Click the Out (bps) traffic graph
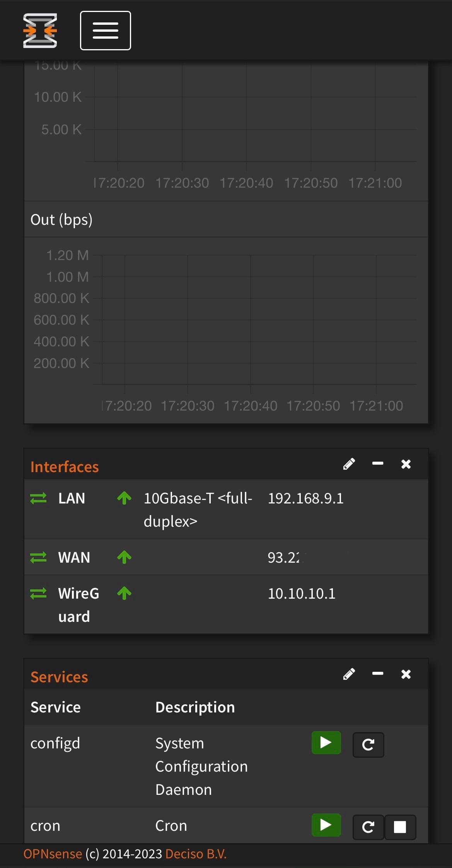The image size is (452, 868). coord(226,330)
